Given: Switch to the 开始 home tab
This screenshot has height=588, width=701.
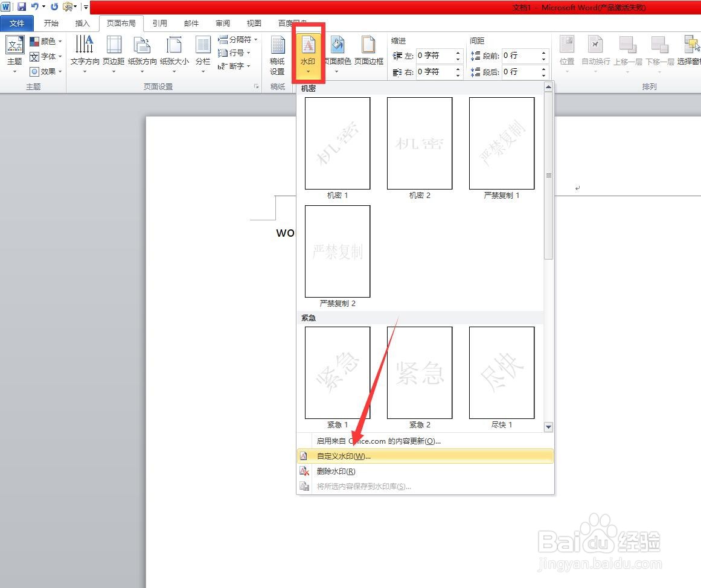Looking at the screenshot, I should point(51,24).
